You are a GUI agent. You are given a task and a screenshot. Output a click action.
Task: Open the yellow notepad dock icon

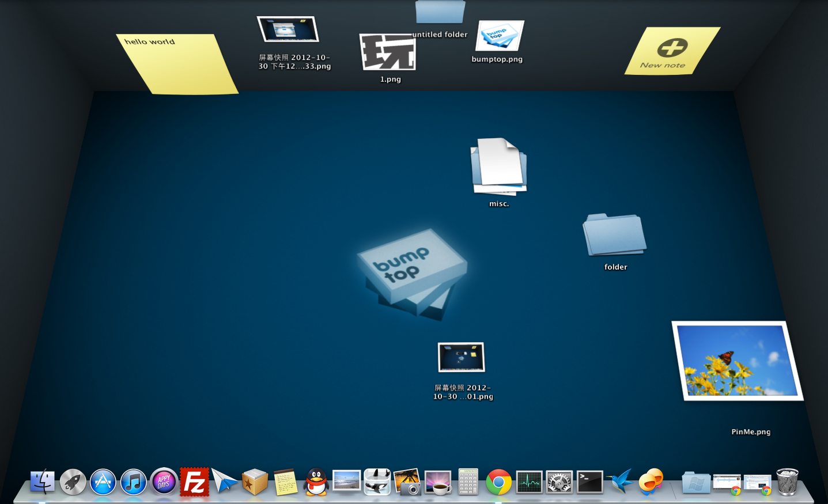[x=286, y=482]
